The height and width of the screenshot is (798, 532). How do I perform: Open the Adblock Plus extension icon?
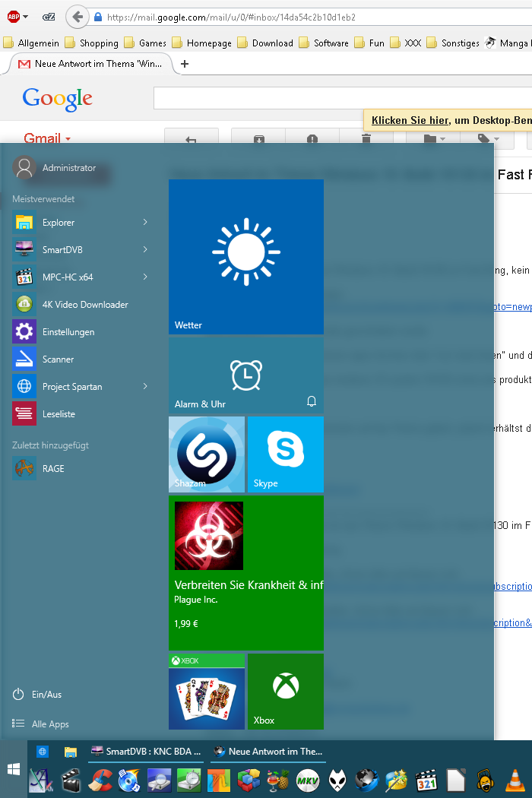13,17
